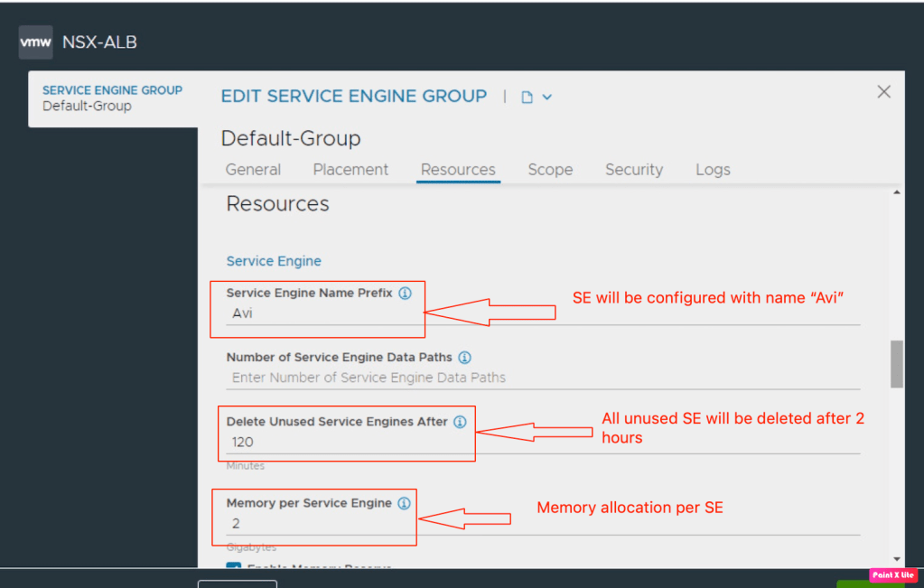Switch to the General tab
This screenshot has height=588, width=924.
coord(253,170)
